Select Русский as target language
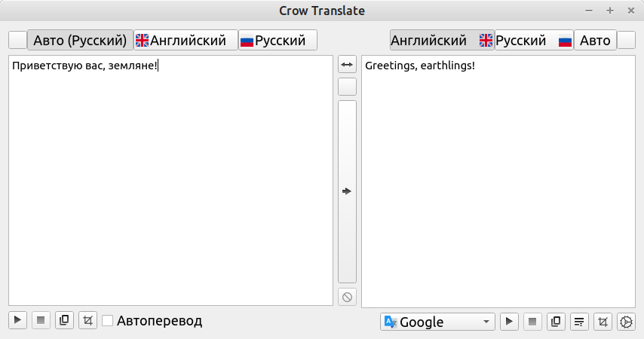 point(534,40)
